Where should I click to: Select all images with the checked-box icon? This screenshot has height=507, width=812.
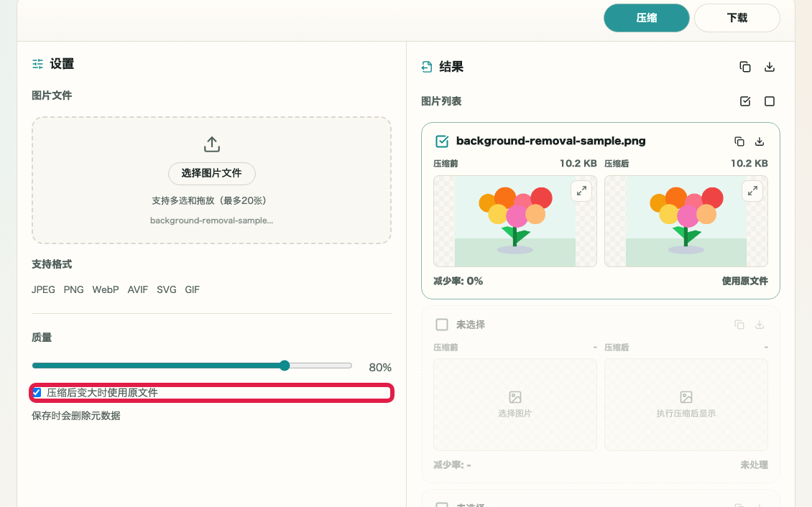745,101
